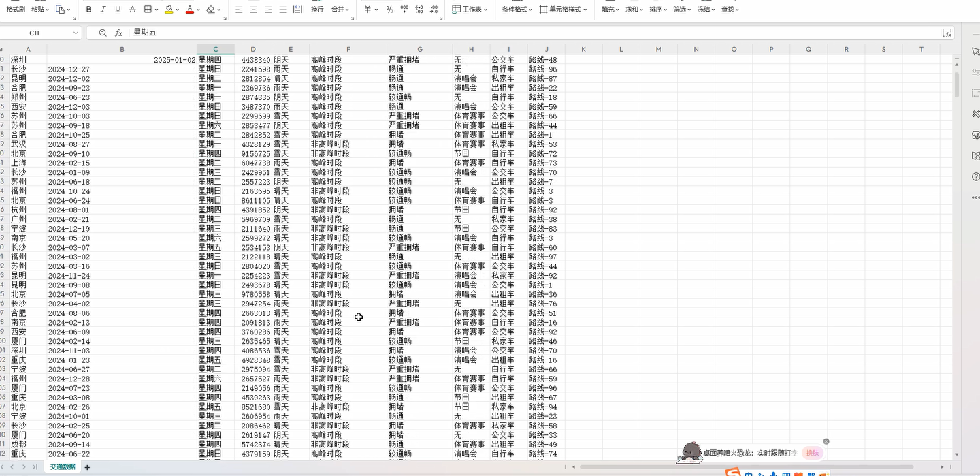Viewport: 980px width, 476px height.
Task: Open the 合并 merge cells dropdown
Action: [x=340, y=10]
